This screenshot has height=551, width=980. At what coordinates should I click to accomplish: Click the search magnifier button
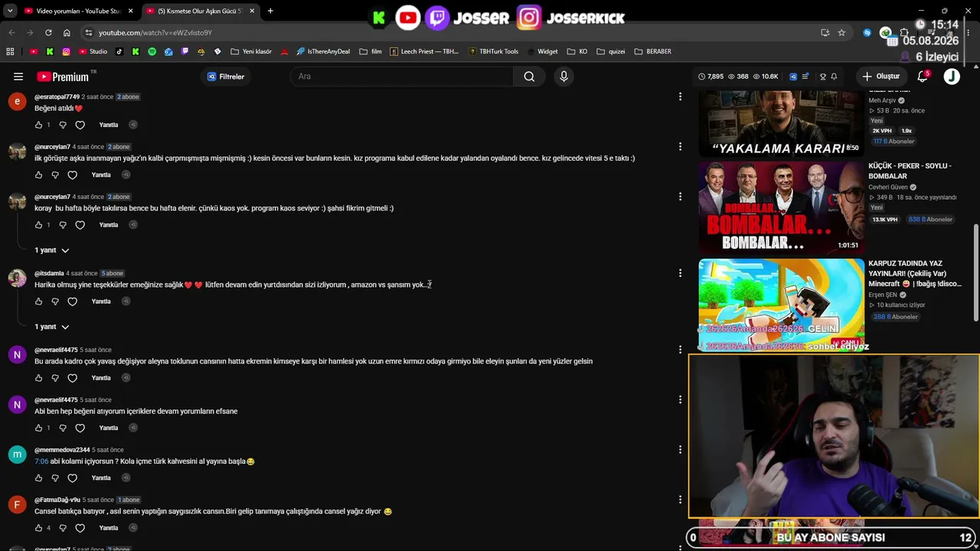pos(529,77)
